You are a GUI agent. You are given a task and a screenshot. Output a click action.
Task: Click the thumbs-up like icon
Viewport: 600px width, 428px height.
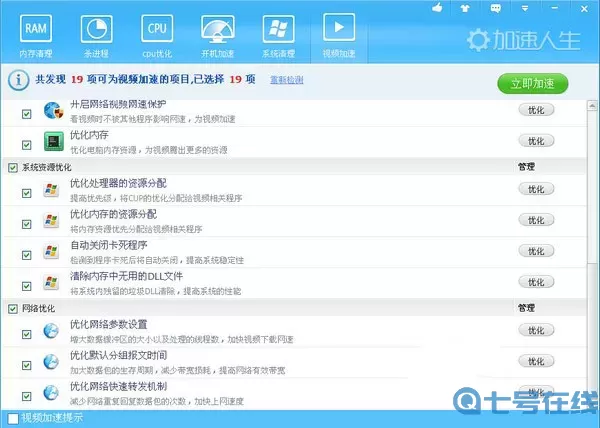click(437, 8)
